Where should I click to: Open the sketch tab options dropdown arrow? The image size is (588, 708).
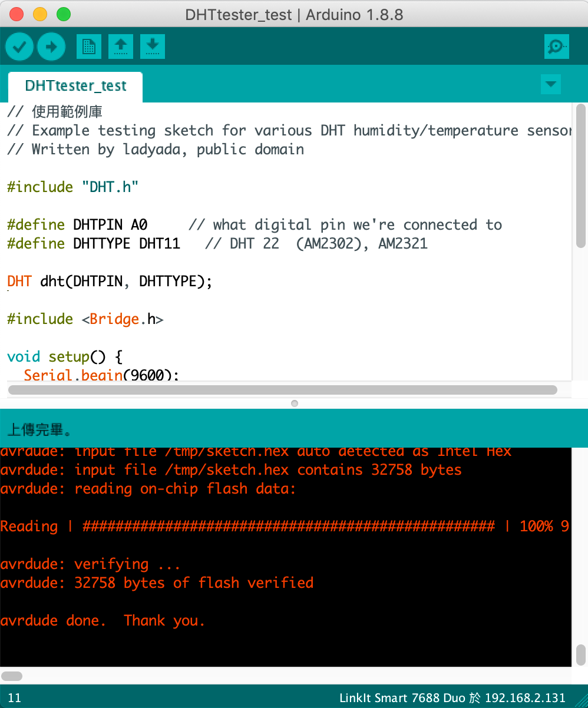[x=550, y=84]
